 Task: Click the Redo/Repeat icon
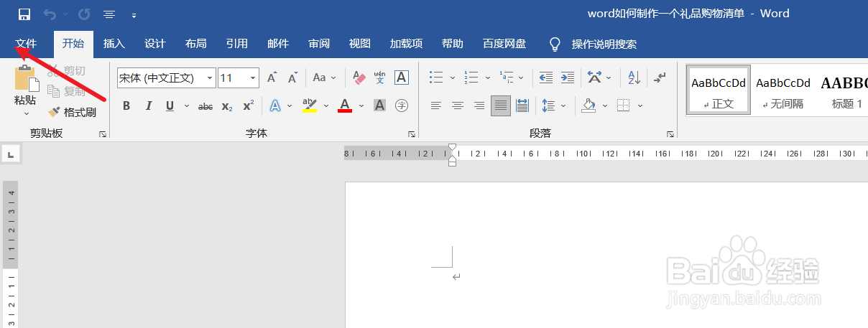click(84, 14)
